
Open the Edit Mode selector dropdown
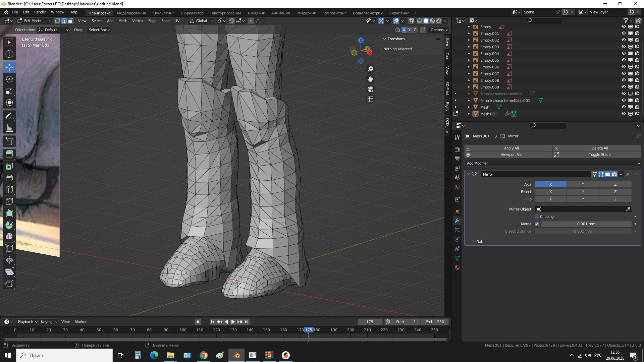34,21
